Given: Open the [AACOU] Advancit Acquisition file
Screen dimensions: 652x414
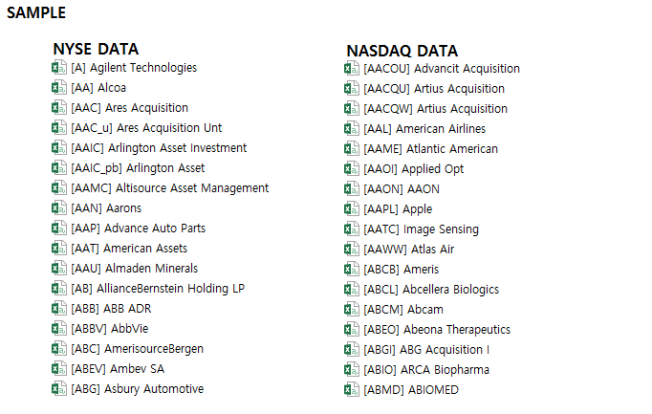Looking at the screenshot, I should tap(441, 69).
